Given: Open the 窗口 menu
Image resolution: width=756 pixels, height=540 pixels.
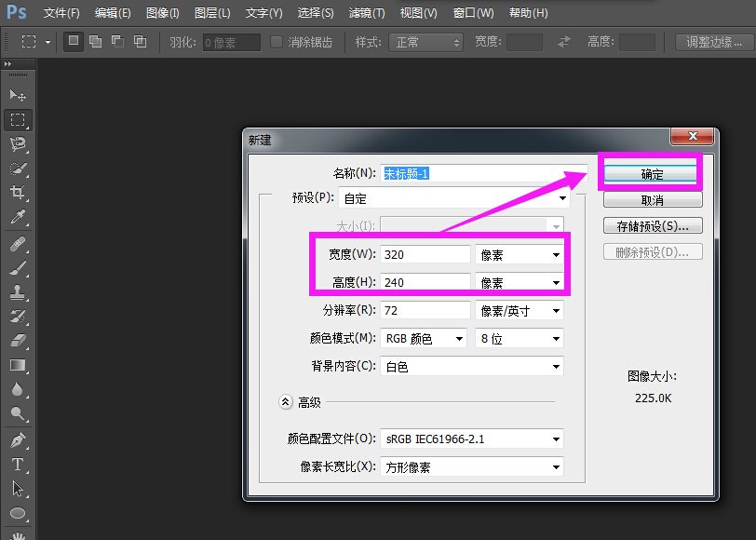Looking at the screenshot, I should click(471, 12).
